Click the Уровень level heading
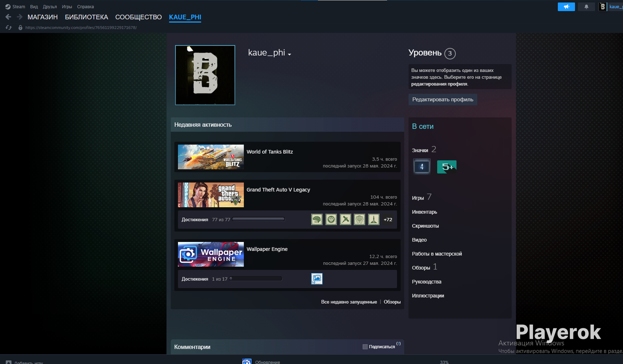 tap(425, 53)
